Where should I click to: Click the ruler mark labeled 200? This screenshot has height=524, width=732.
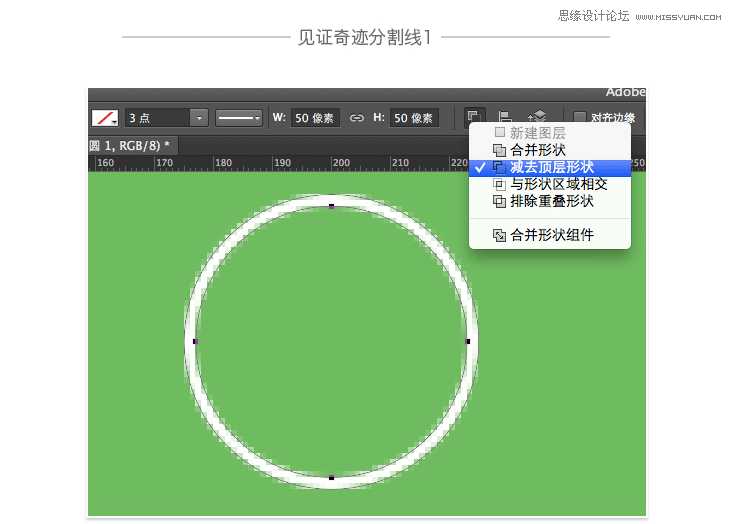pyautogui.click(x=341, y=163)
